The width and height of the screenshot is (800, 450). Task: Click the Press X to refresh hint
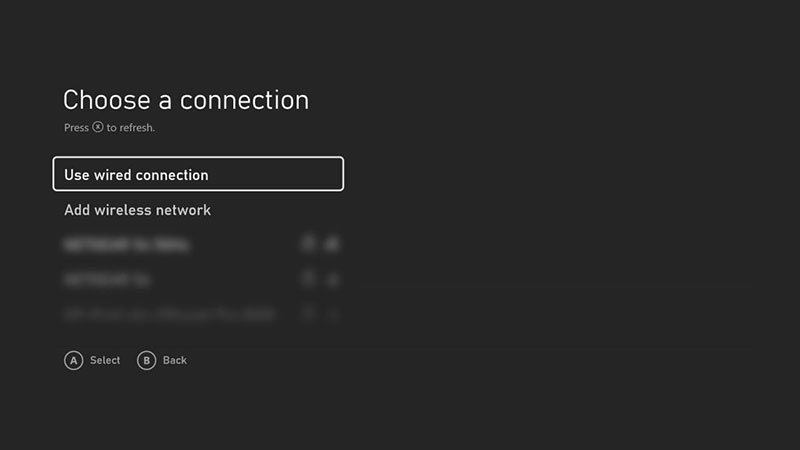(x=110, y=128)
